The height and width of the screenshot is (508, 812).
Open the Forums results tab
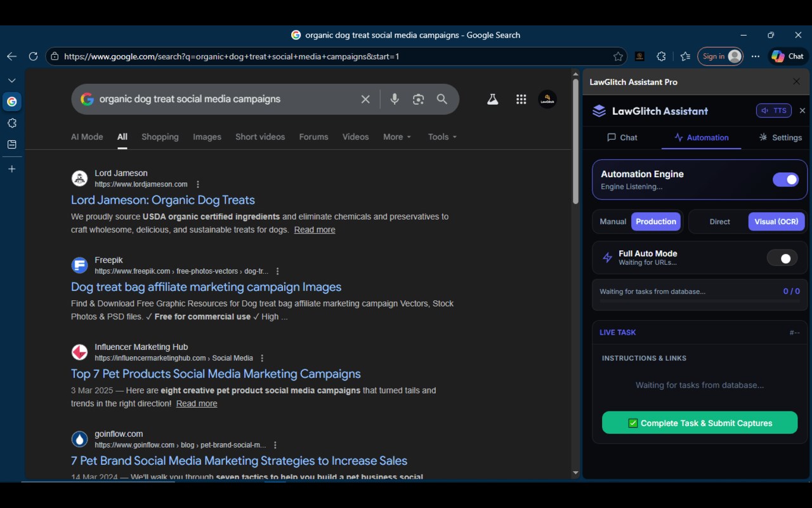pyautogui.click(x=313, y=137)
